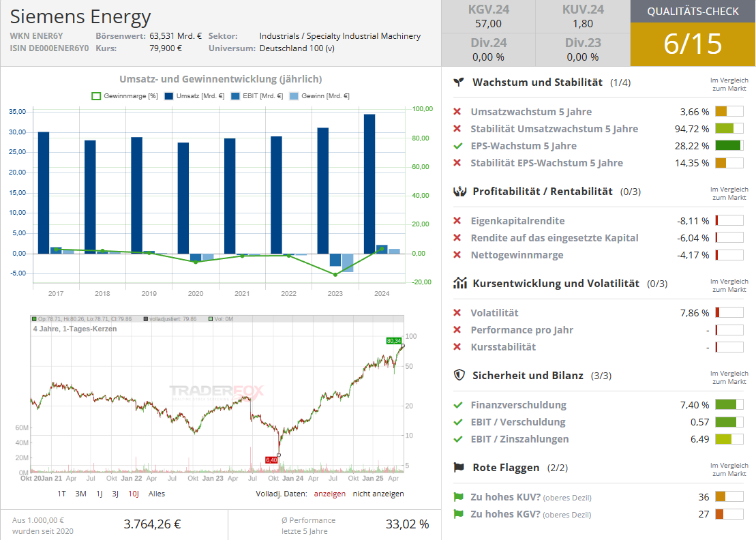Select the Alles chart timeframe
Viewport: 756px width, 540px height.
click(157, 494)
